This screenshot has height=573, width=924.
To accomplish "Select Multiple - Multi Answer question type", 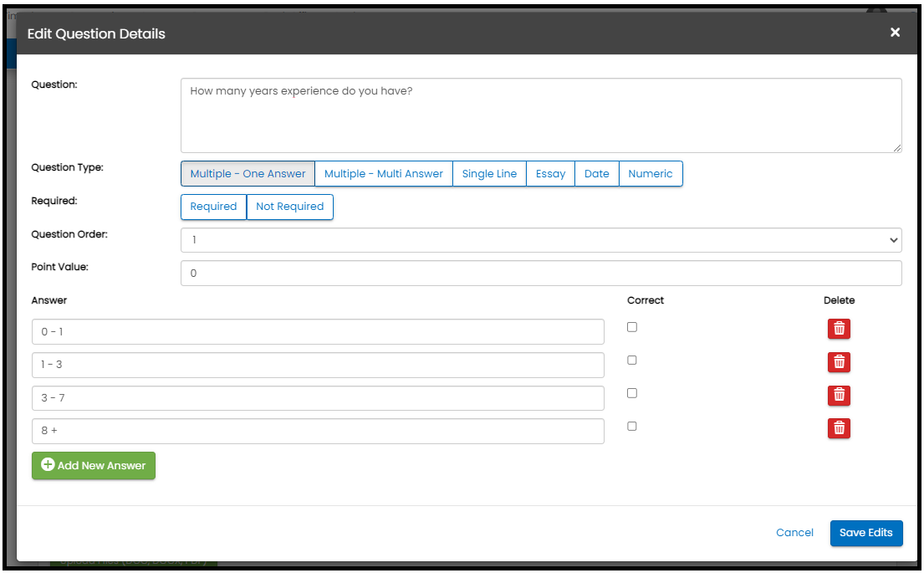I will (384, 174).
